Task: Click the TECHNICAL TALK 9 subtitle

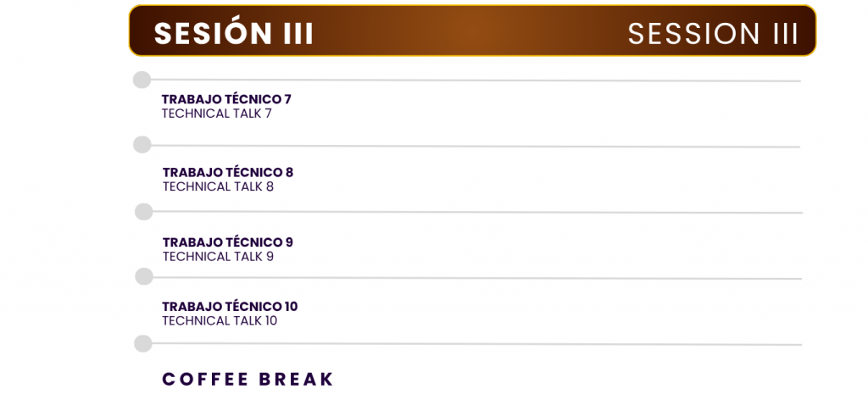Action: coord(218,256)
